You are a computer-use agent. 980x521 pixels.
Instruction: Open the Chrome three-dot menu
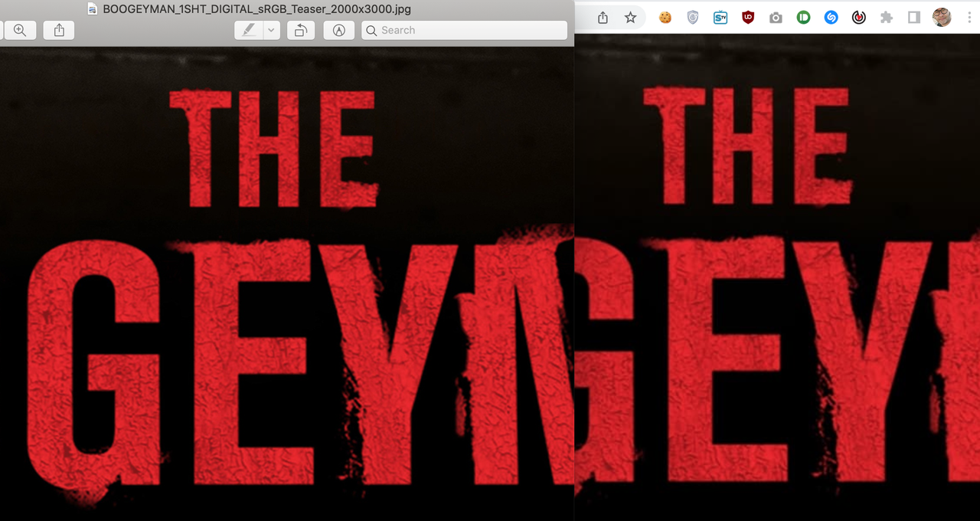click(x=968, y=17)
